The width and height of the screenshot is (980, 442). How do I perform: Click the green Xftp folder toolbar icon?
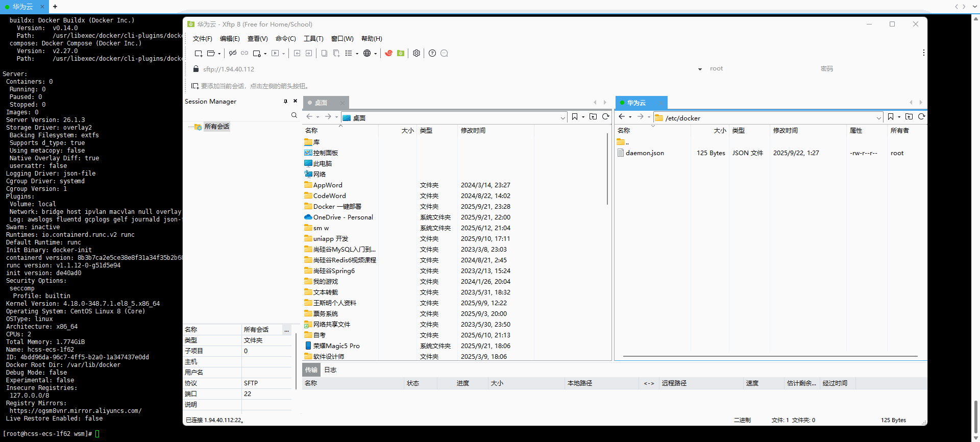coord(401,53)
